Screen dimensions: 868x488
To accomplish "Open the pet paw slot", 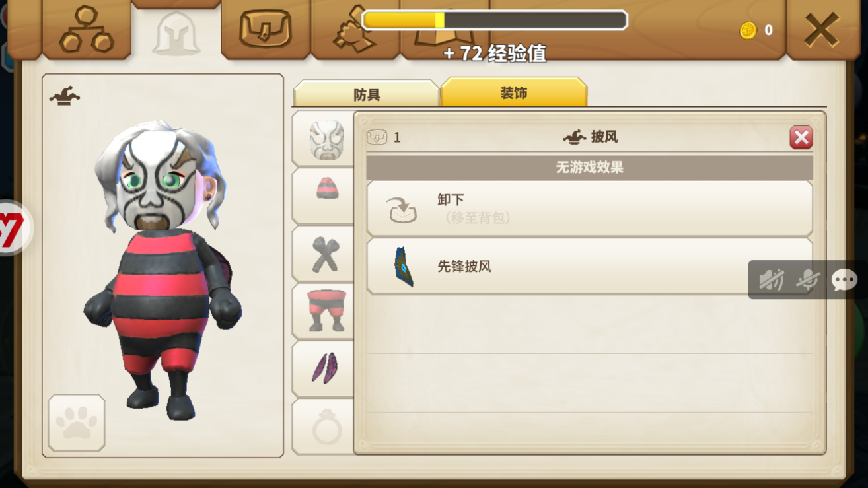I will pyautogui.click(x=77, y=423).
